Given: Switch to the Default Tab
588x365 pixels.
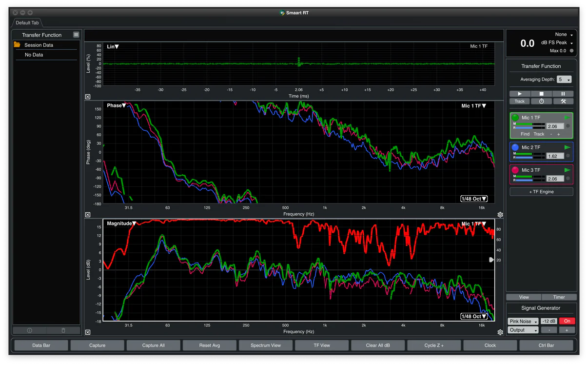Looking at the screenshot, I should (x=27, y=22).
